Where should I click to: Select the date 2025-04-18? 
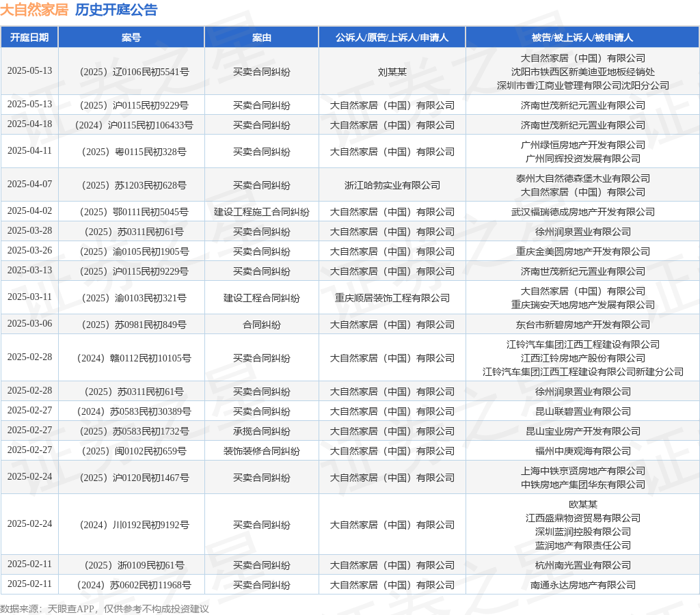click(x=29, y=124)
